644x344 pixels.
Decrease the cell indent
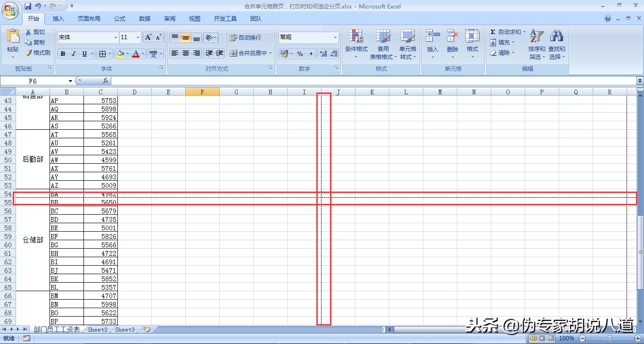pyautogui.click(x=209, y=53)
